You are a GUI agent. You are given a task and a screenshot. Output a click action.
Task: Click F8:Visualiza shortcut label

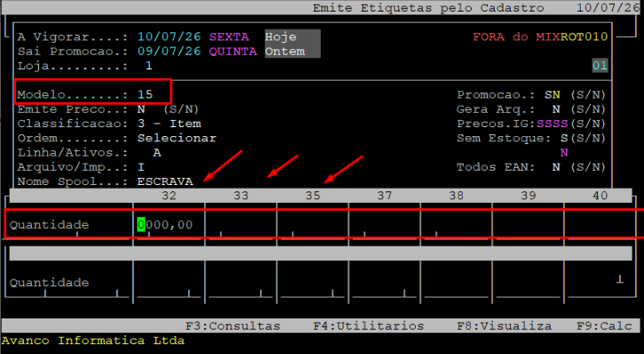(505, 326)
